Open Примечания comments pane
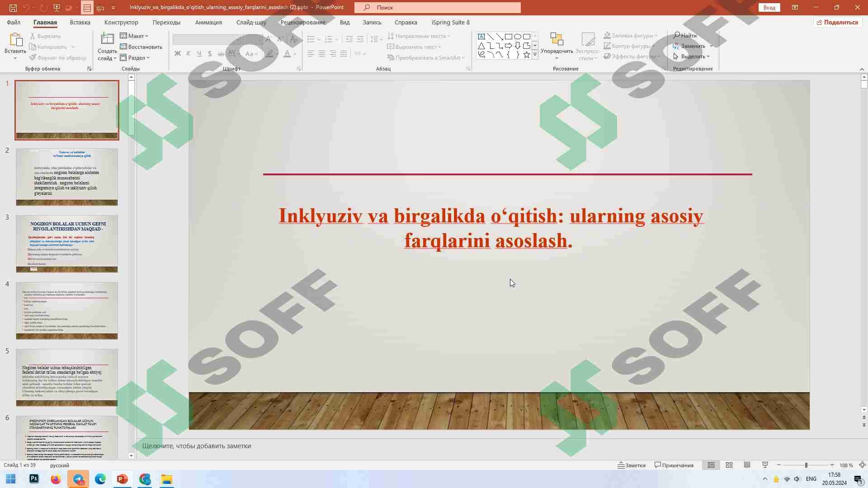The image size is (868, 488). (x=674, y=465)
